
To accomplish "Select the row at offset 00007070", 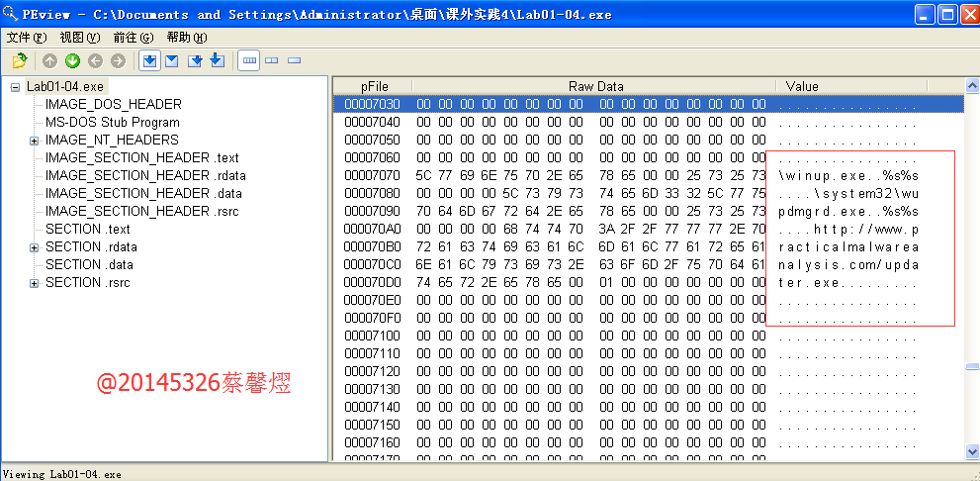I will [372, 175].
